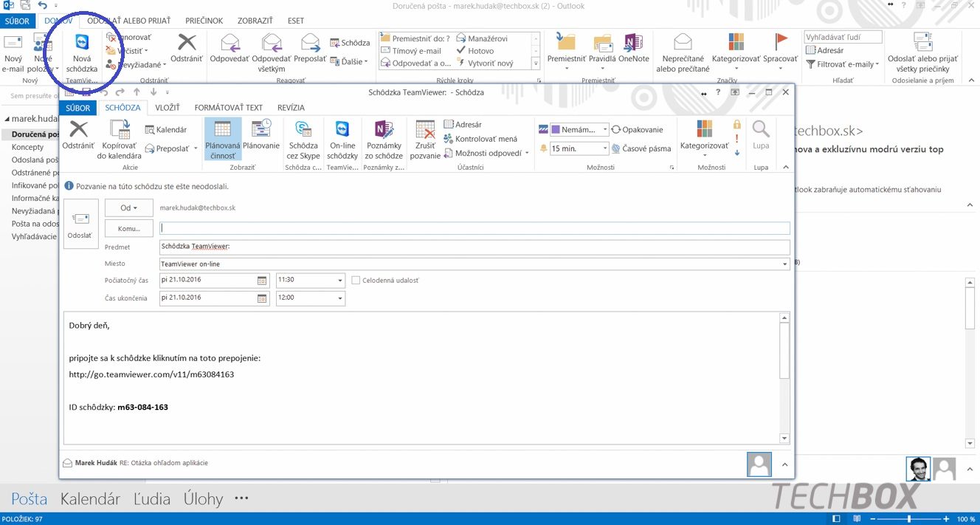Screen dimensions: 980x525
Task: Start Schôdza cez Skype
Action: point(303,140)
